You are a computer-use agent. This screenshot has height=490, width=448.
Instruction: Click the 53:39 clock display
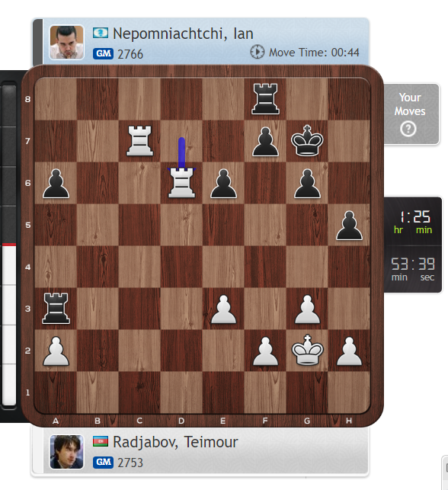pos(412,269)
